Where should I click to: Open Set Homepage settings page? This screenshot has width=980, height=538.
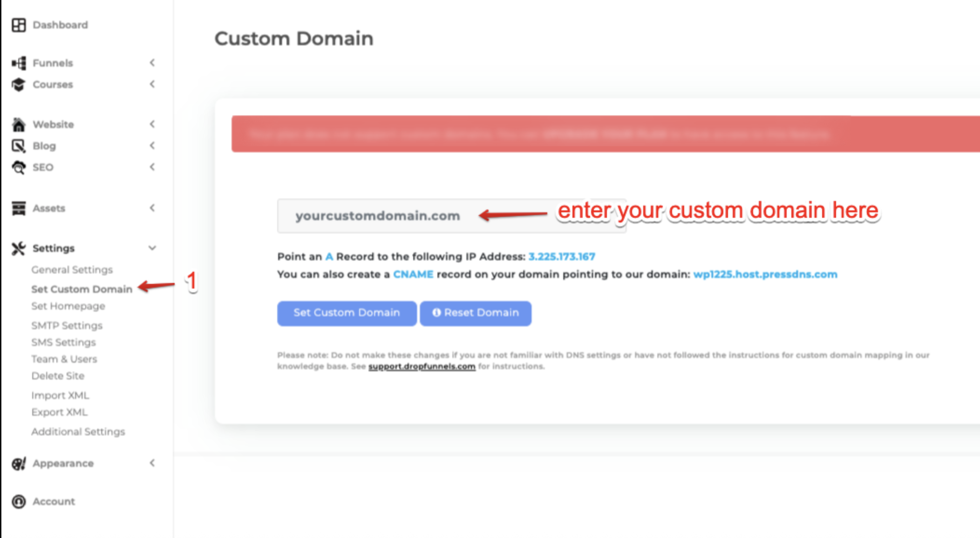68,306
